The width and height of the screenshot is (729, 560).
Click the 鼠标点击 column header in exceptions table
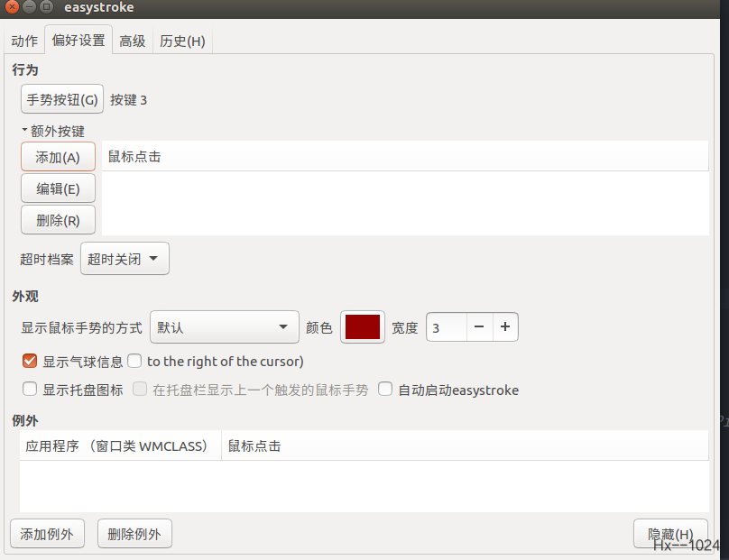pyautogui.click(x=465, y=445)
